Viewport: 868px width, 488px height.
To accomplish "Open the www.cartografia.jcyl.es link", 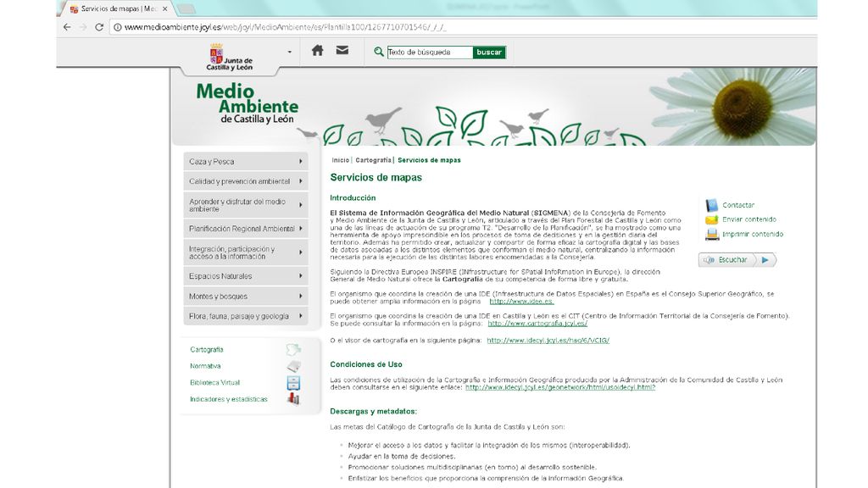I will 537,323.
